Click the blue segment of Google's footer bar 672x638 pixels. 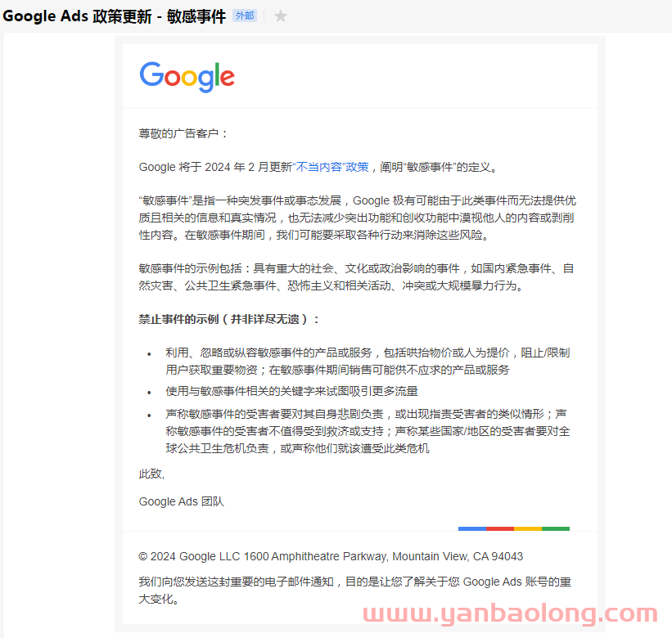[472, 528]
